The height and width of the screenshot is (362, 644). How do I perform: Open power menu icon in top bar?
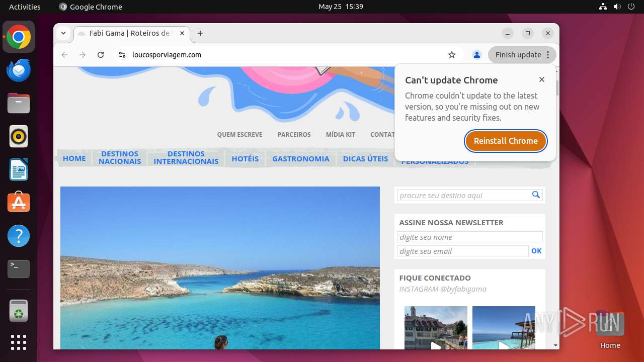pyautogui.click(x=631, y=7)
